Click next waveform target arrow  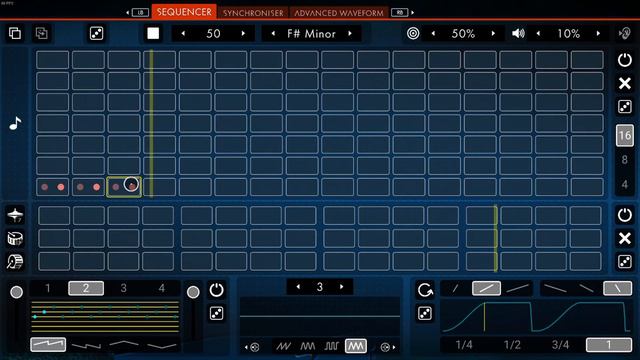click(388, 347)
